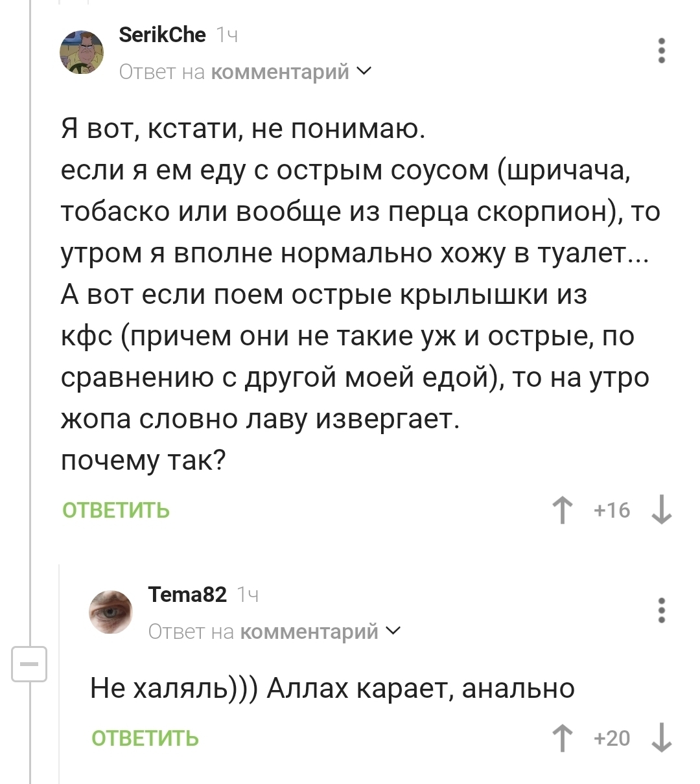This screenshot has height=784, width=700.
Task: Open three-dot menu on Tema82's comment
Action: [x=662, y=610]
